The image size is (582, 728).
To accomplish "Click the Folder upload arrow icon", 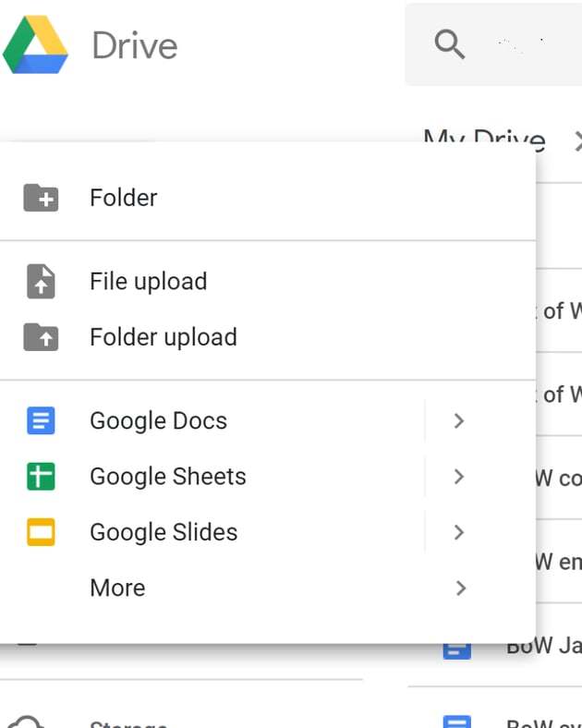I will (41, 337).
